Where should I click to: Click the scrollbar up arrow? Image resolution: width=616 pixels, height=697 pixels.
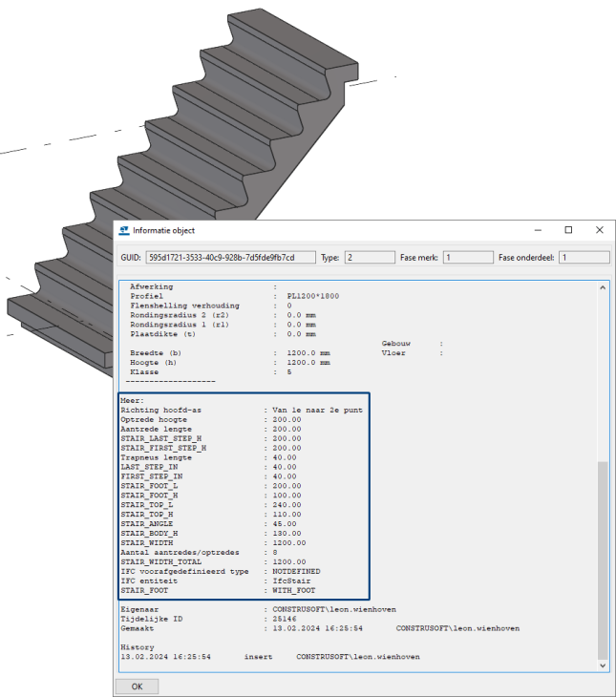tap(602, 287)
